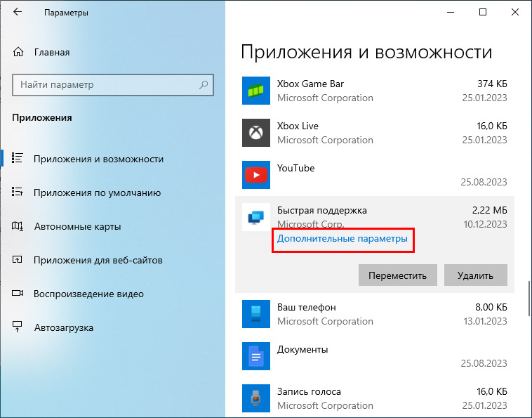Viewport: 532px width, 418px height.
Task: Click the Удалить button
Action: (475, 275)
